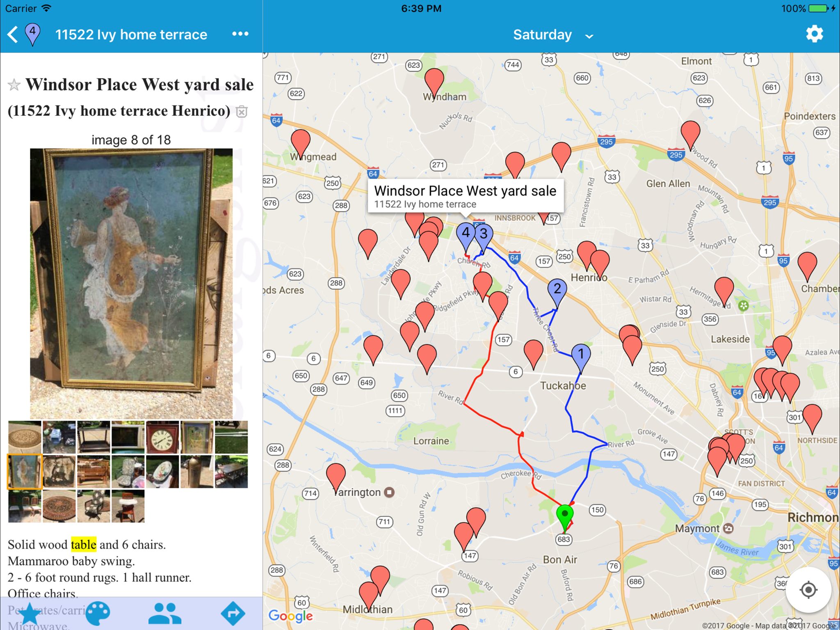The width and height of the screenshot is (840, 630).
Task: Tap the Lorraine label on the map
Action: [431, 441]
